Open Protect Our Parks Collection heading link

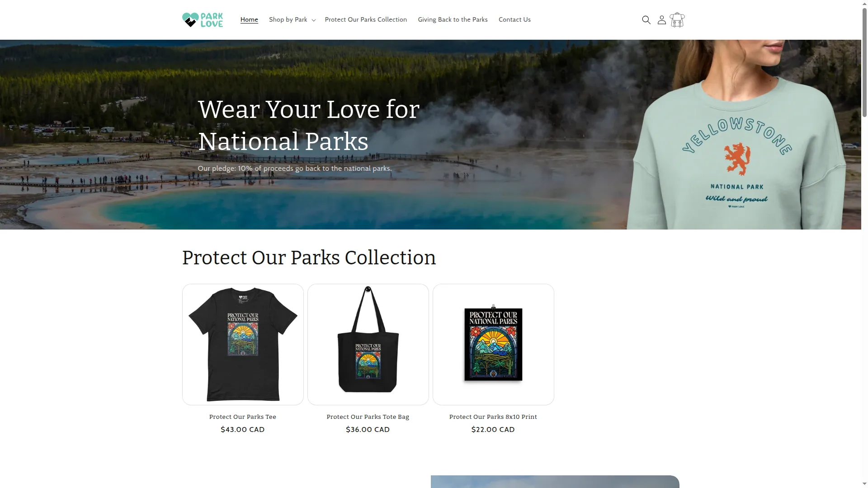(309, 258)
